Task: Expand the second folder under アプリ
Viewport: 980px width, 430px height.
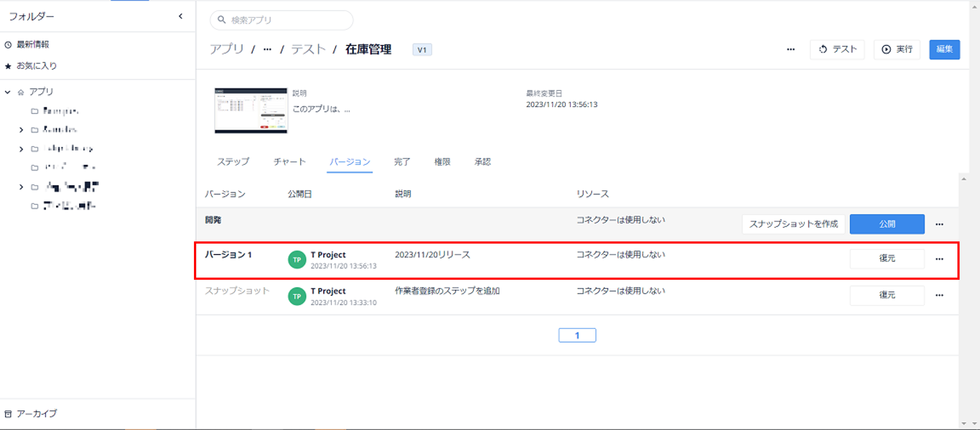Action: 21,130
